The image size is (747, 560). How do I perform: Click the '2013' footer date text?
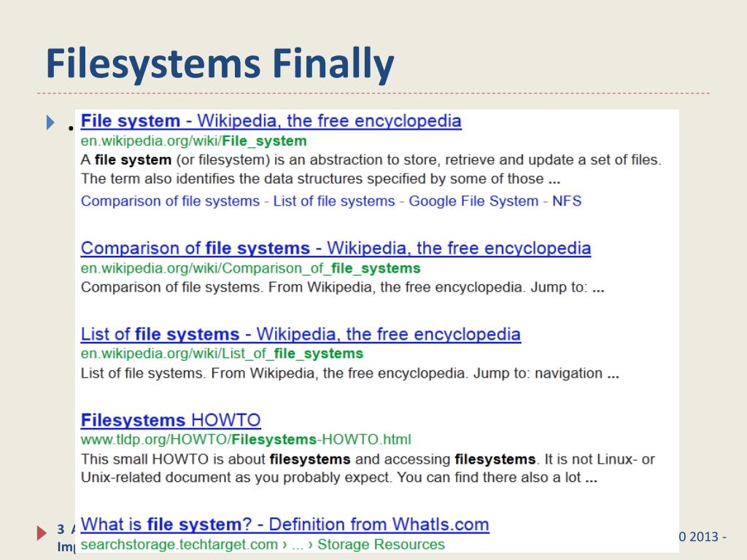coord(704,537)
